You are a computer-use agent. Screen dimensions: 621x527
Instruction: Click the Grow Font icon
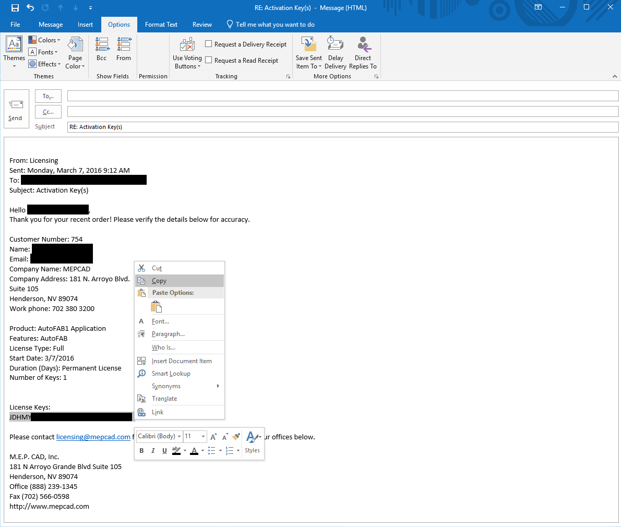click(x=213, y=437)
